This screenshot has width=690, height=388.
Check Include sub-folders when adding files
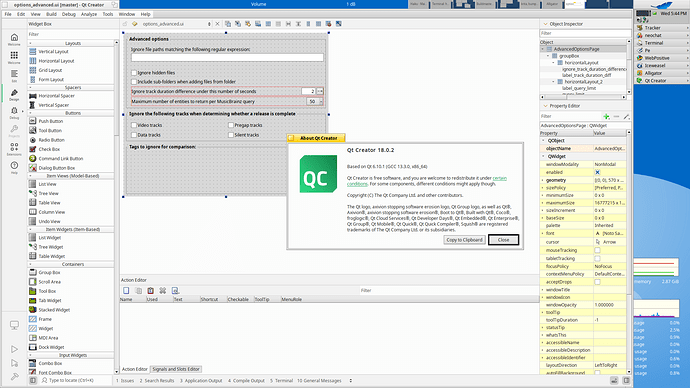coord(134,82)
